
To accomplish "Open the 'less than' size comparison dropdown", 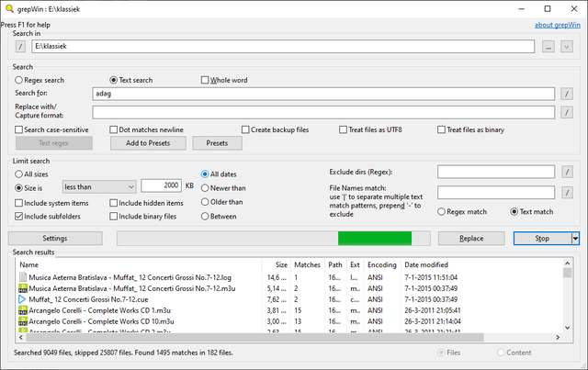I will pyautogui.click(x=99, y=185).
